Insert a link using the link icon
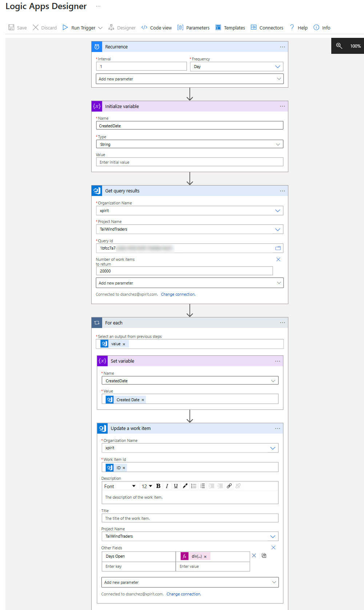 click(229, 486)
